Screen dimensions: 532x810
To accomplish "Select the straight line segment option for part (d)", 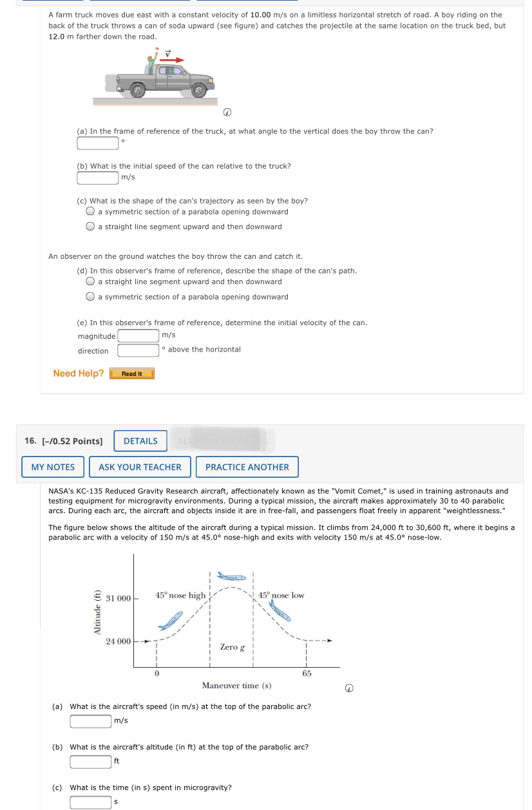I will [91, 281].
